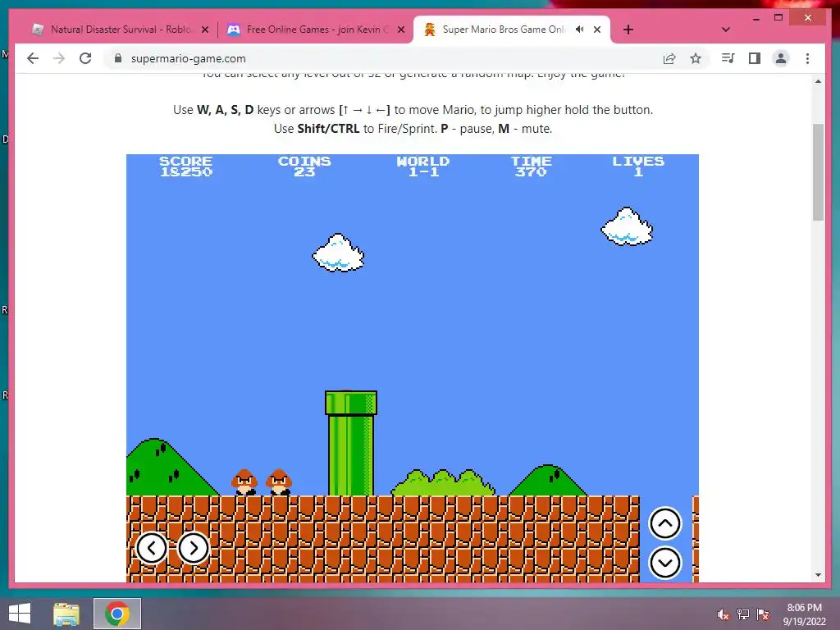
Task: Click the page vertical scrollbar thumb
Action: click(x=818, y=172)
